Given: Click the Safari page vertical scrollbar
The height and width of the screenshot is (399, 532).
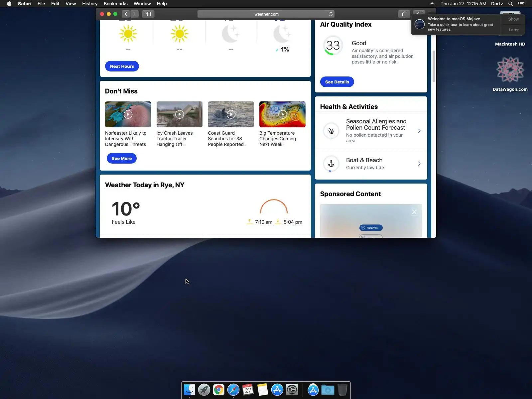Looking at the screenshot, I should (434, 66).
